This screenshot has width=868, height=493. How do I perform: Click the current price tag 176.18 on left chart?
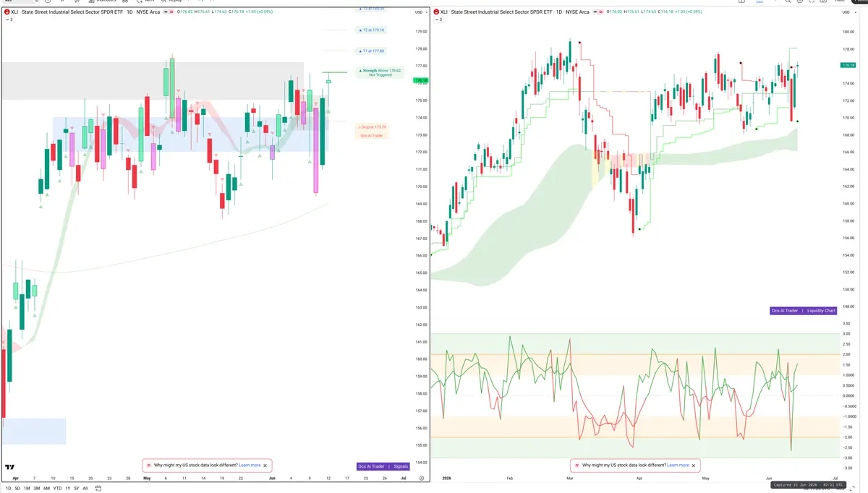(420, 81)
